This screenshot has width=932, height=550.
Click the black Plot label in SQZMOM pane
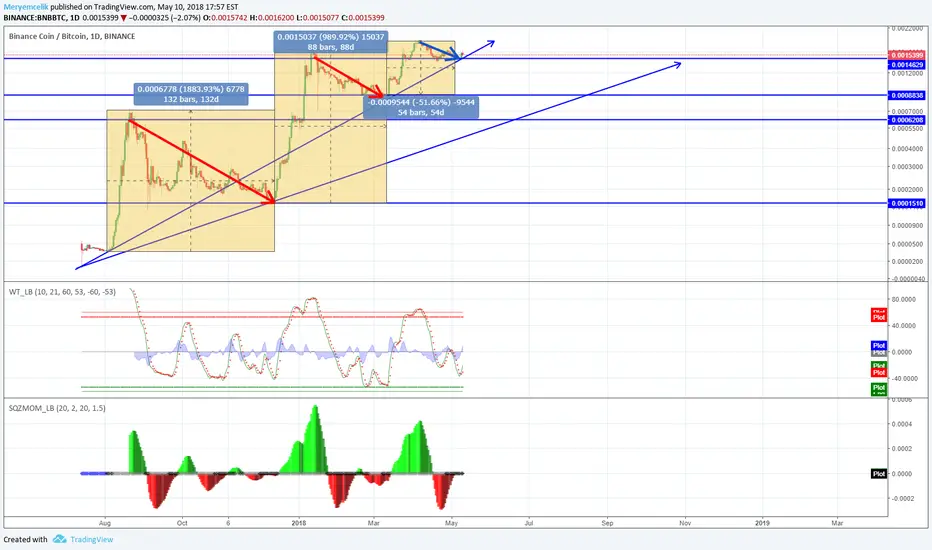(879, 474)
